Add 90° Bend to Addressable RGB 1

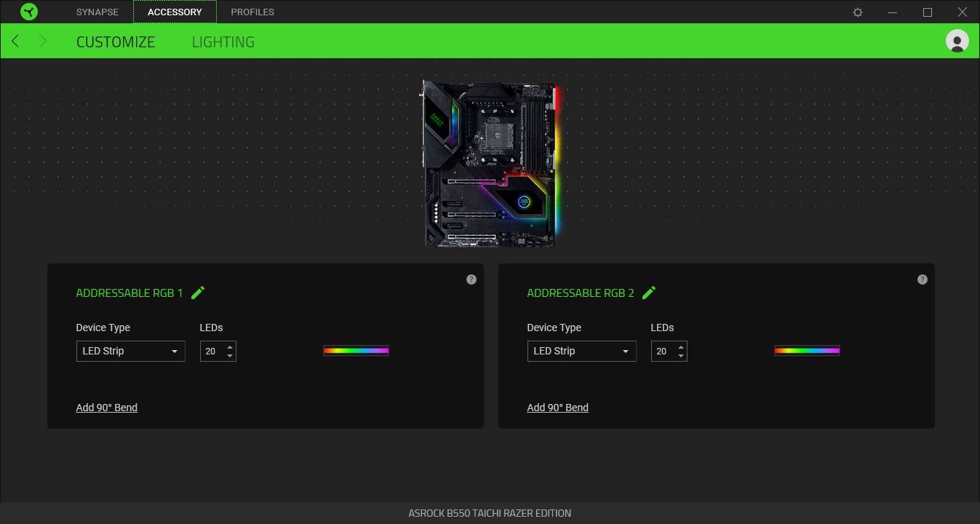pyautogui.click(x=107, y=408)
